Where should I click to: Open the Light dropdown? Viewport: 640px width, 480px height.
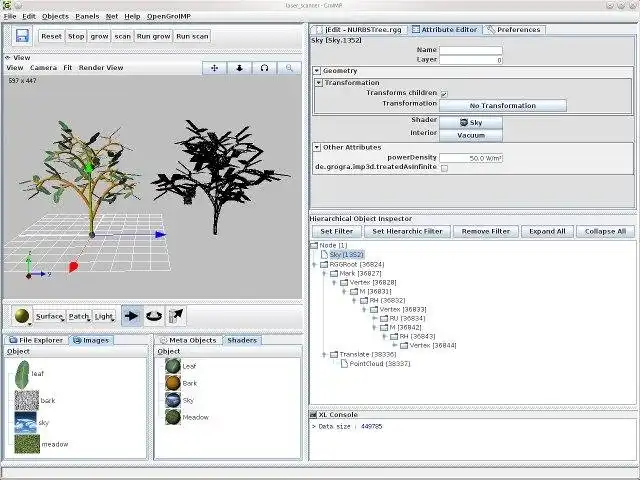pyautogui.click(x=104, y=316)
